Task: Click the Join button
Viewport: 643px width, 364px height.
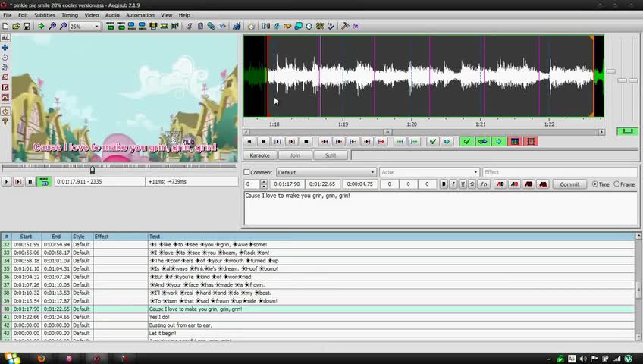Action: (295, 155)
